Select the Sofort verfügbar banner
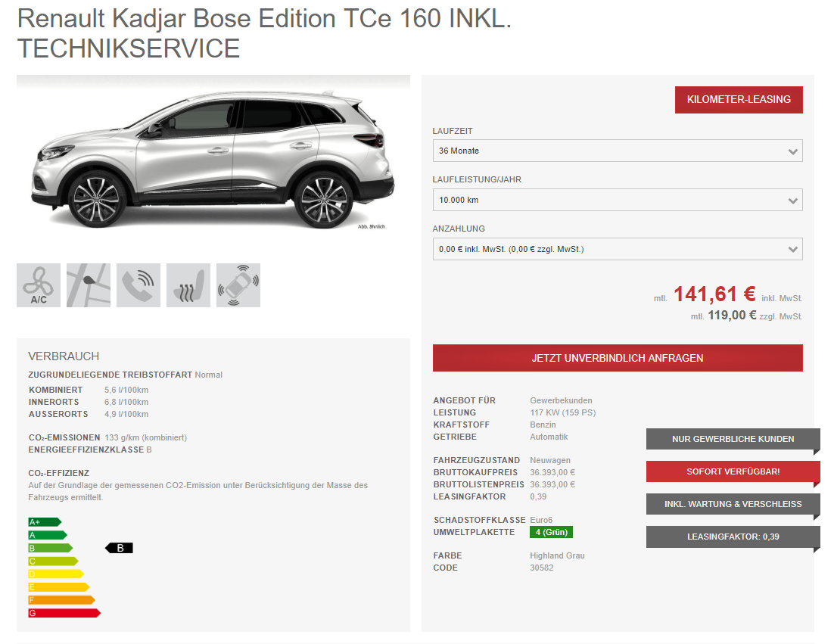 (733, 471)
